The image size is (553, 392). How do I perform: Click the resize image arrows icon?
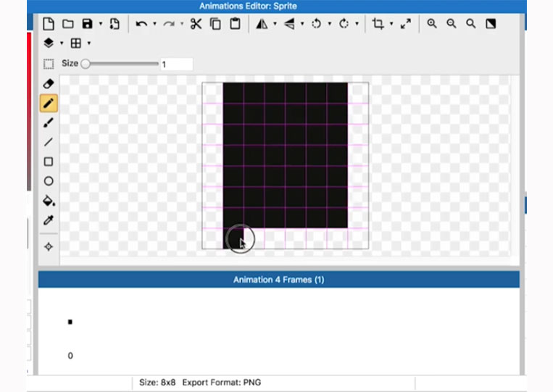tap(406, 24)
